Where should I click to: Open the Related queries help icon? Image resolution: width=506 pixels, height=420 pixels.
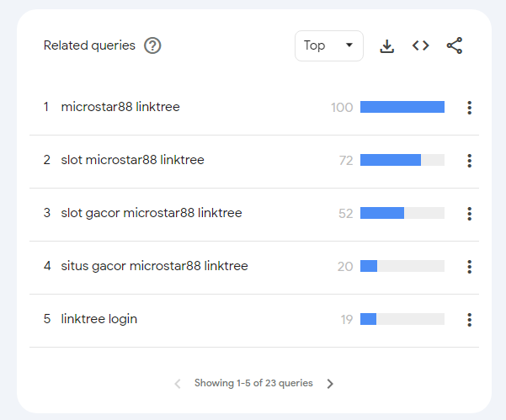pos(152,45)
